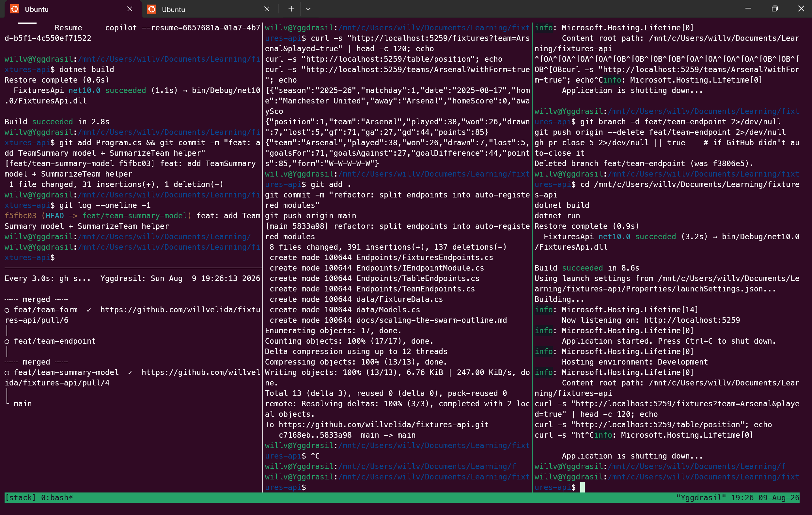The height and width of the screenshot is (515, 812).
Task: Click the [stack] session name in status bar
Action: tap(20, 497)
